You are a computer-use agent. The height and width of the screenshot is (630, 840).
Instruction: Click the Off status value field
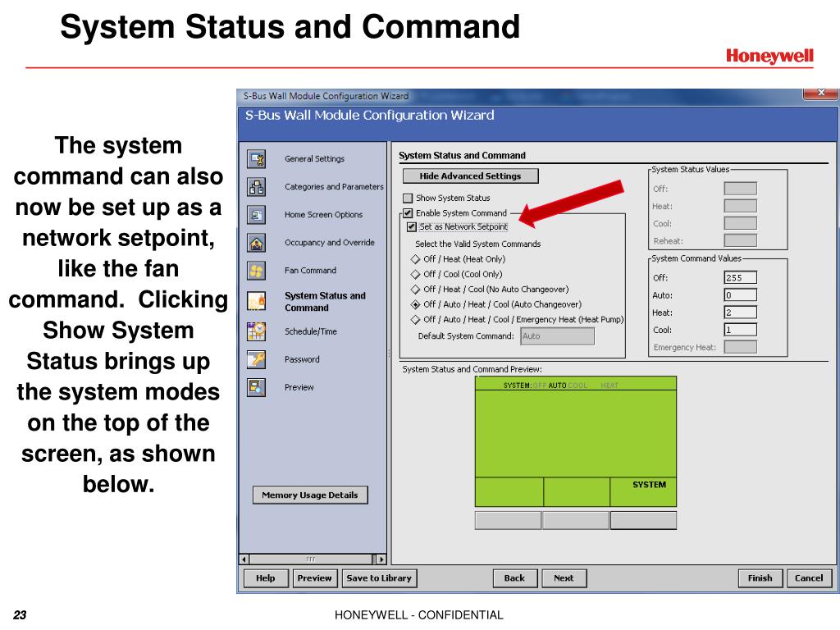[741, 189]
